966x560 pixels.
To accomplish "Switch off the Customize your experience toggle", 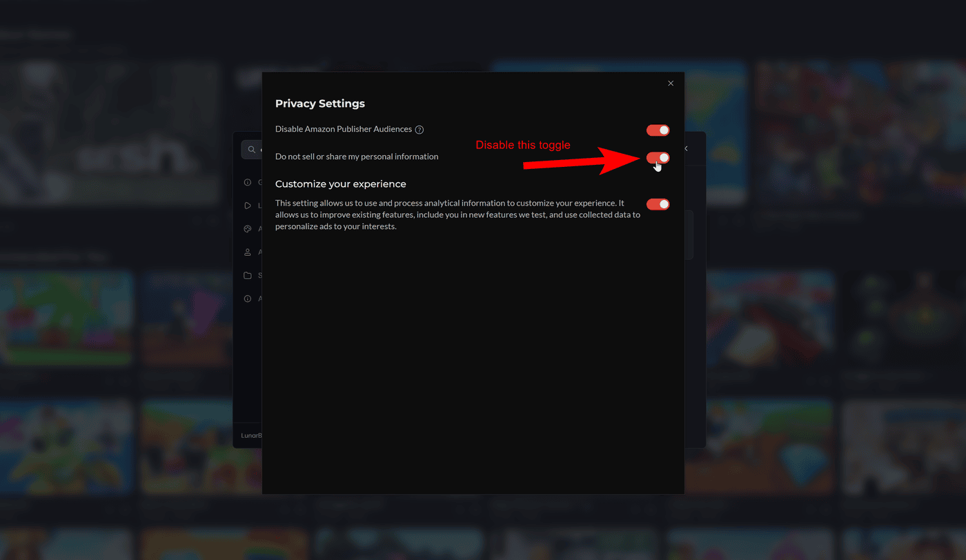I will click(x=658, y=204).
